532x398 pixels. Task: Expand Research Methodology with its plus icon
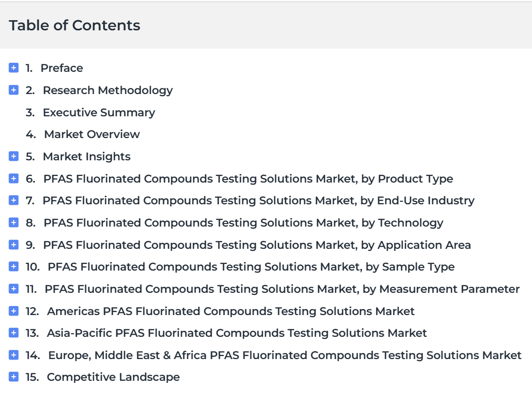pos(14,90)
